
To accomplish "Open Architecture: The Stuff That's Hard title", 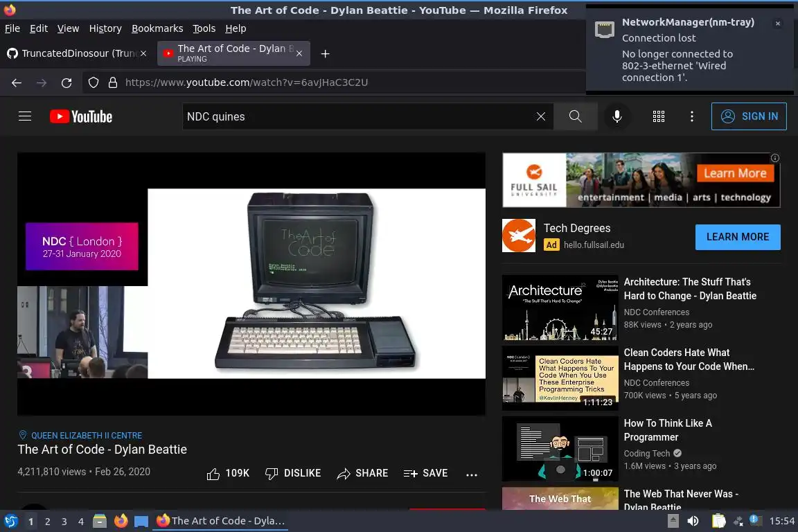I will (x=690, y=289).
